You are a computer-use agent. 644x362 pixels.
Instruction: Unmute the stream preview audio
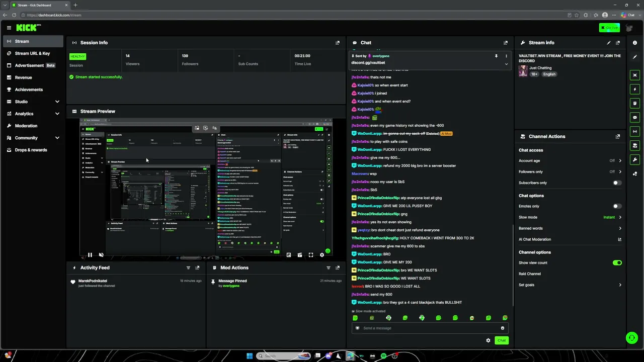click(101, 255)
